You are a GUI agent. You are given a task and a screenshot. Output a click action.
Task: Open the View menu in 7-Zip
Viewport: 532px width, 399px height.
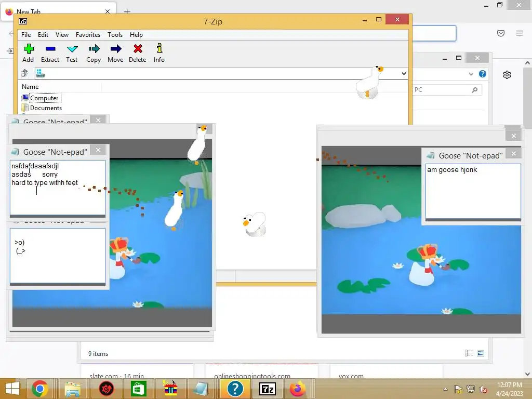coord(62,35)
